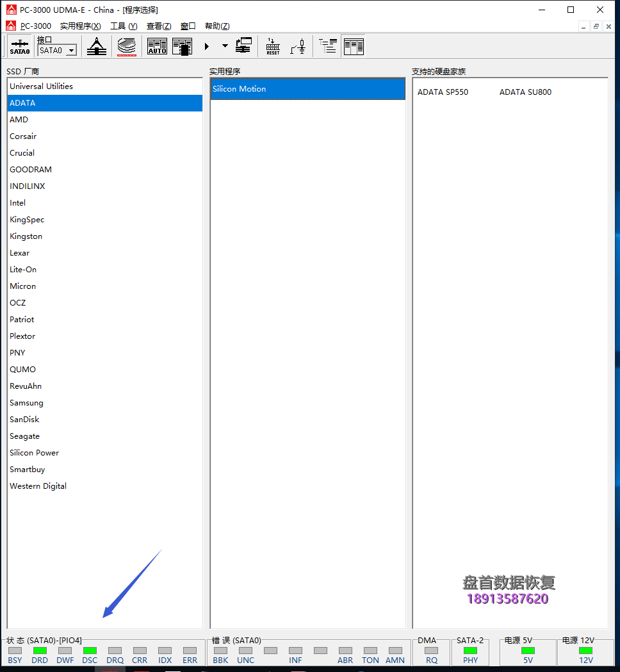Select Corsair in SSD vendor list

105,136
